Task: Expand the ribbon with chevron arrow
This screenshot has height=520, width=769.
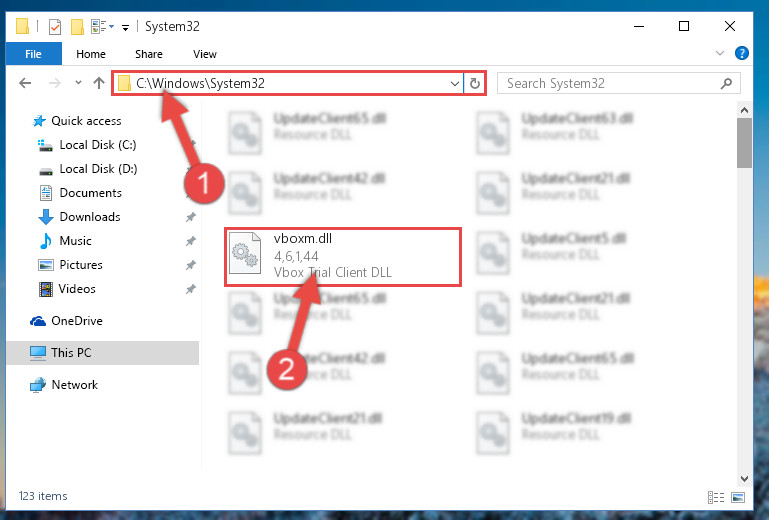Action: click(719, 53)
